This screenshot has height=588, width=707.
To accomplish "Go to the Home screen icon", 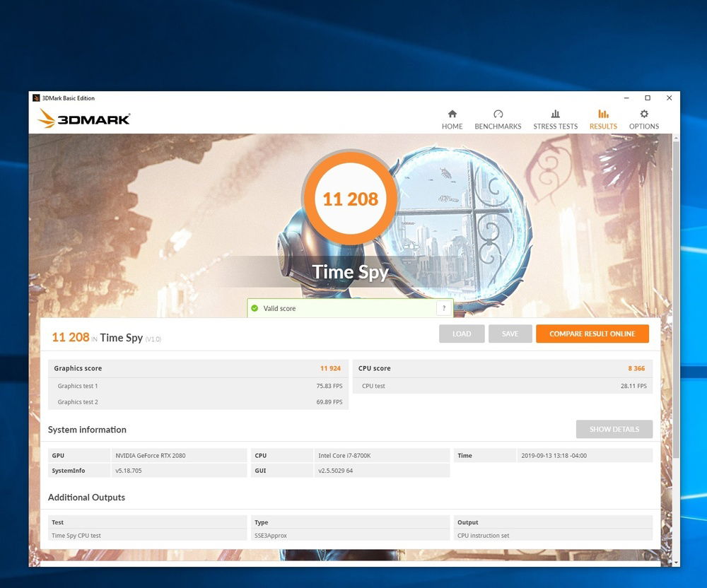I will pyautogui.click(x=452, y=114).
